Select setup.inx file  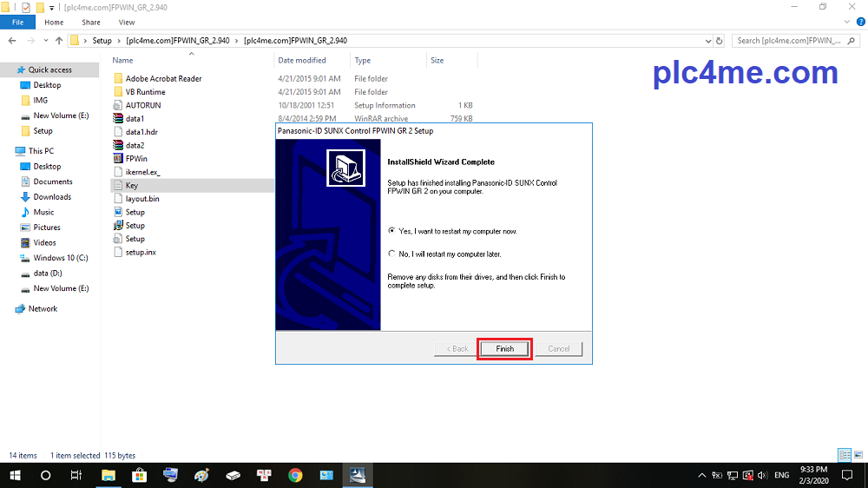(x=141, y=252)
